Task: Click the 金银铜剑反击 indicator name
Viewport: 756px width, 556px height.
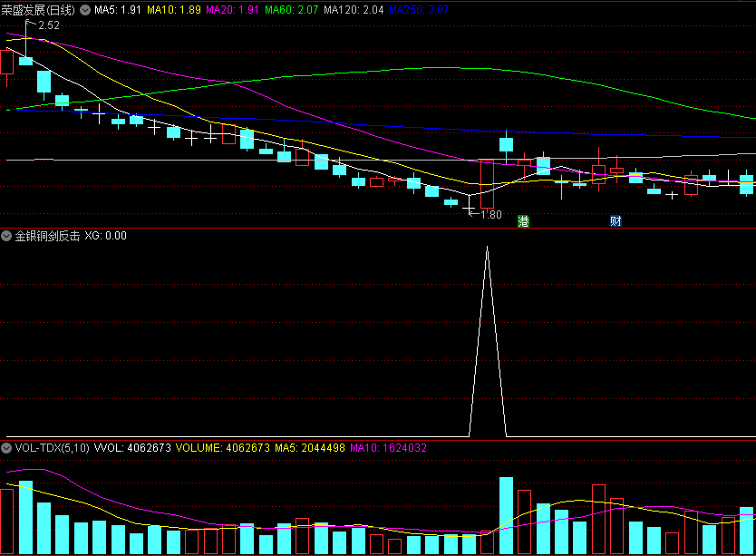Action: 47,236
